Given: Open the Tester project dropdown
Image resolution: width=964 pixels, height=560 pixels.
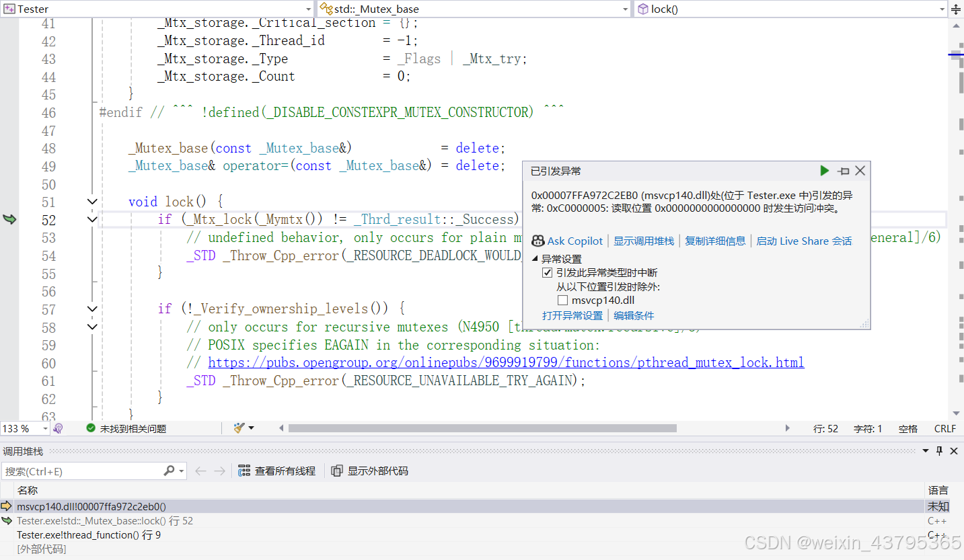Looking at the screenshot, I should click(309, 9).
